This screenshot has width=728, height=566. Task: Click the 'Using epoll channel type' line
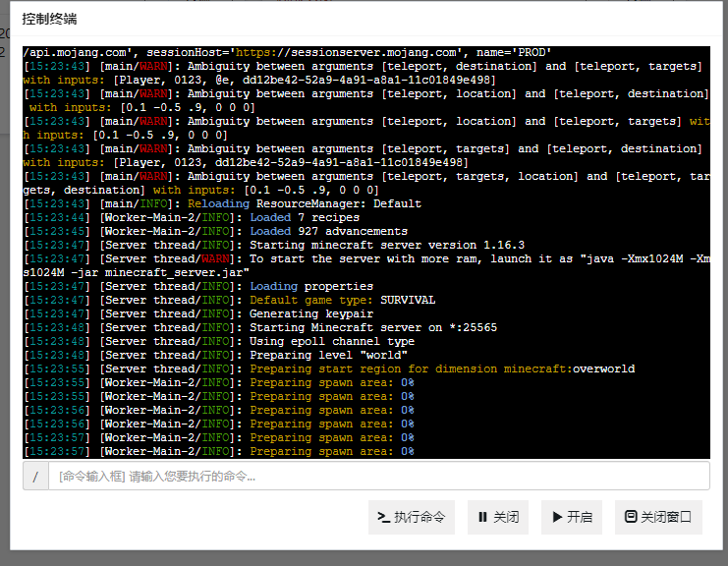pyautogui.click(x=332, y=341)
